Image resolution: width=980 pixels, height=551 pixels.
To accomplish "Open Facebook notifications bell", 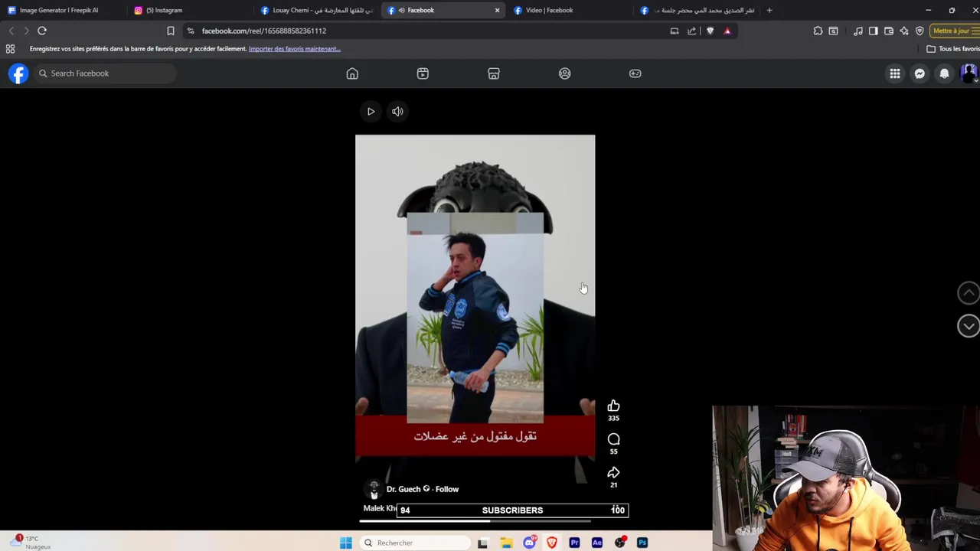I will (x=944, y=73).
